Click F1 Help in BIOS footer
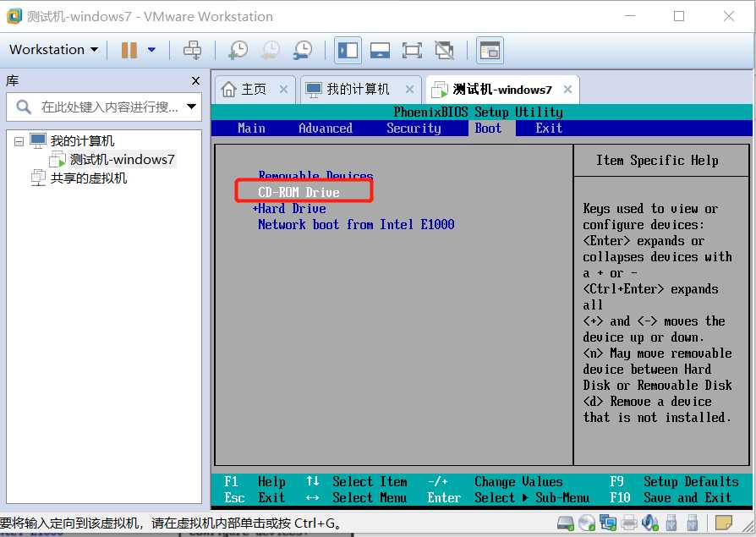Screen dimensions: 756x537 click(255, 481)
